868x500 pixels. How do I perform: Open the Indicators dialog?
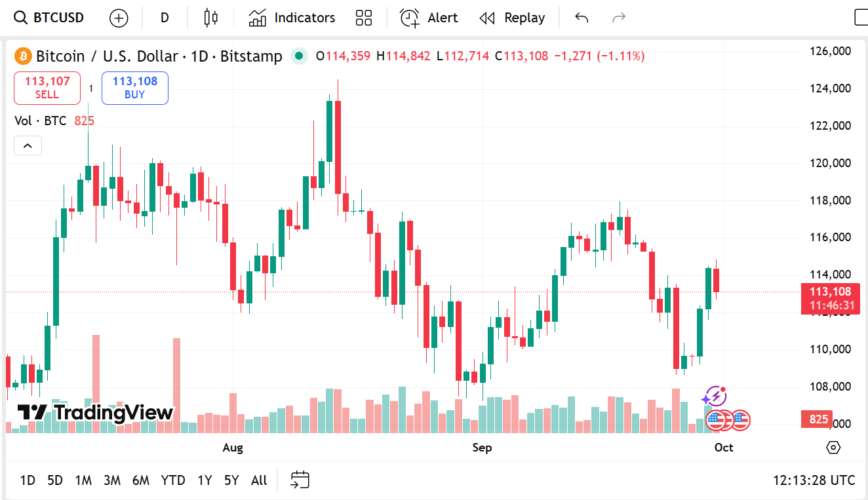click(x=292, y=18)
